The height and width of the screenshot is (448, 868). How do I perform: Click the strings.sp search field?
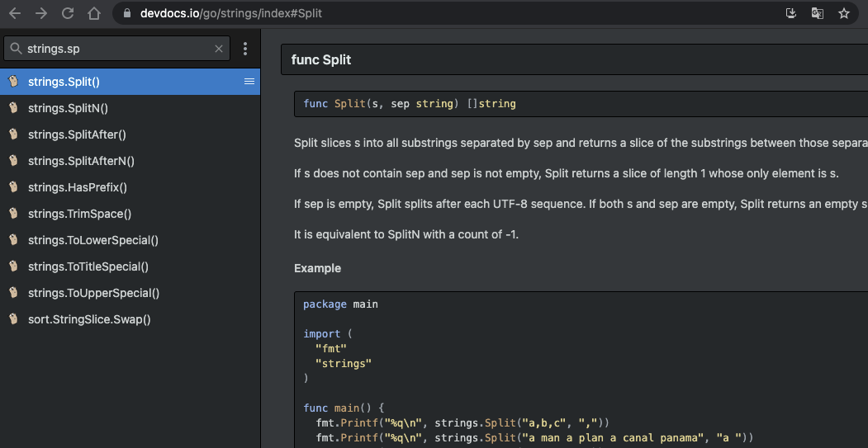click(x=116, y=49)
